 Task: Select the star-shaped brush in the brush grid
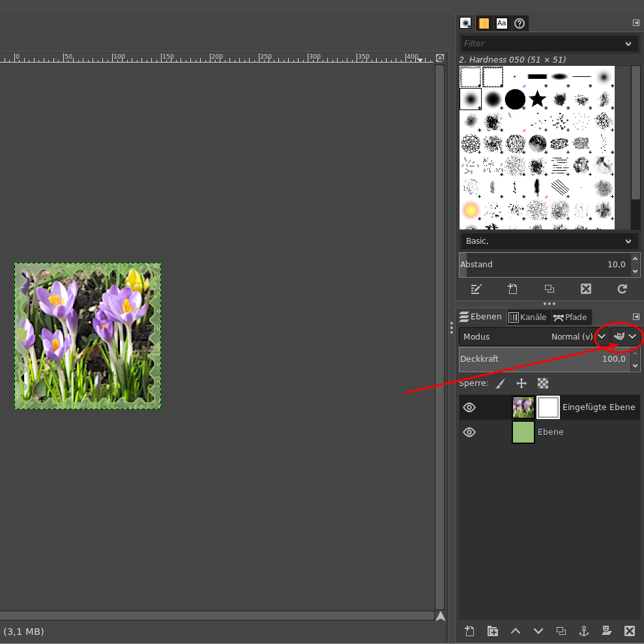tap(537, 99)
